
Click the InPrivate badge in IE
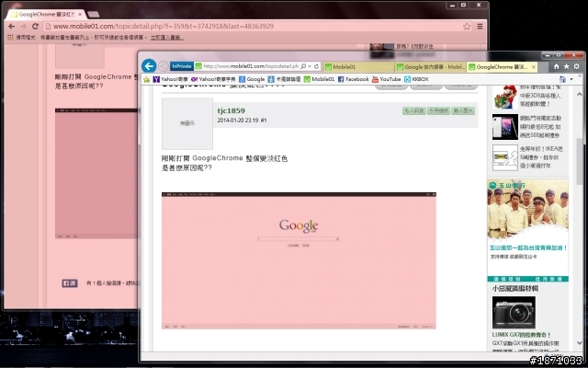(x=182, y=66)
